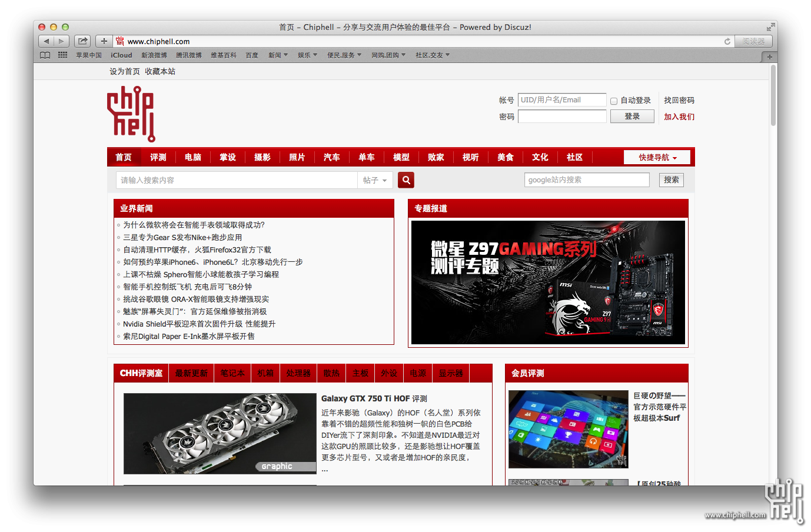Open news Nvidia Shield平板迎来首次固件升级
The image size is (811, 532).
tap(200, 324)
